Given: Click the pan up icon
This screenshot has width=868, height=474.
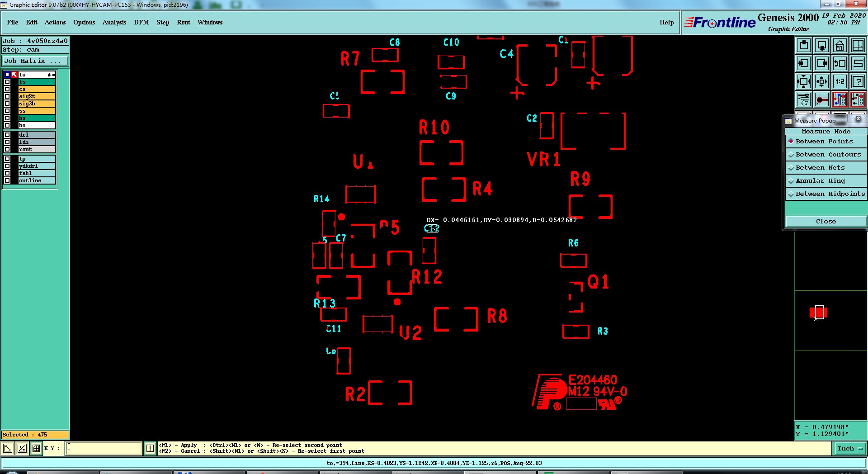Looking at the screenshot, I should [804, 45].
